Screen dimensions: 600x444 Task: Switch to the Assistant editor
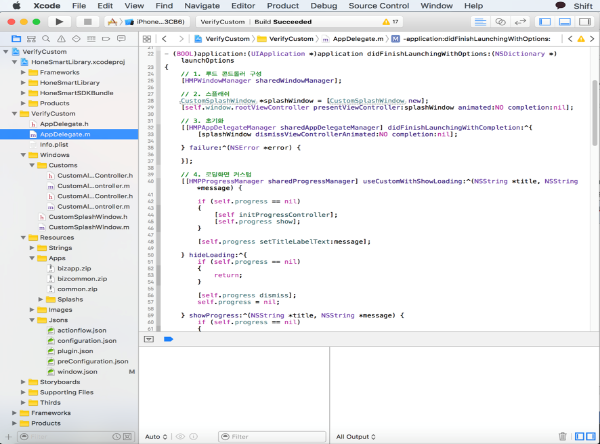coord(501,22)
